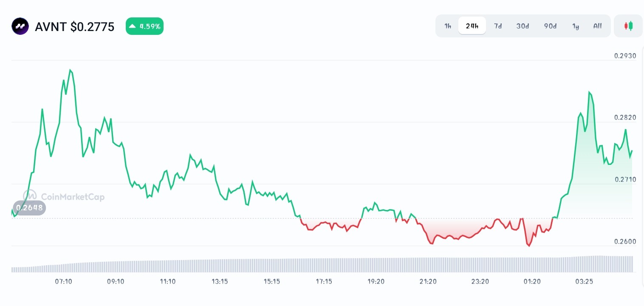Click the AVNT coin avatar next to the price

[x=20, y=26]
